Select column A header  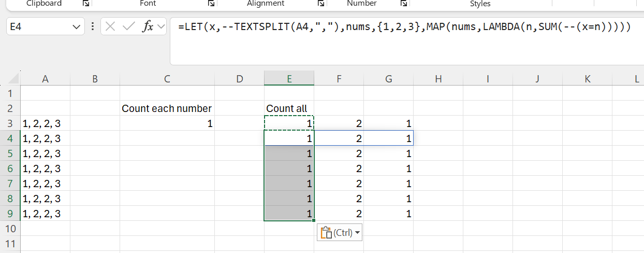coord(45,79)
